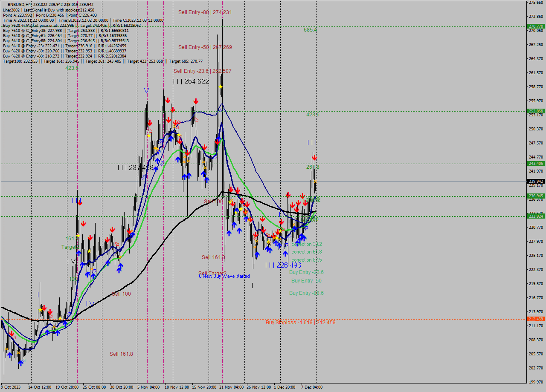546x392 pixels.
Task: Select the BNBUSD,H4 symbol title text
Action: pos(19,4)
